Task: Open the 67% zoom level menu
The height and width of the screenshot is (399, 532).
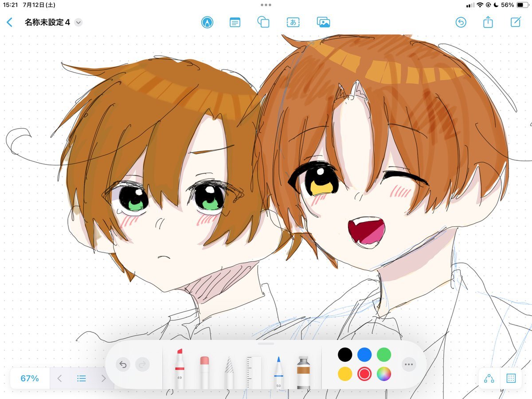Action: [30, 378]
